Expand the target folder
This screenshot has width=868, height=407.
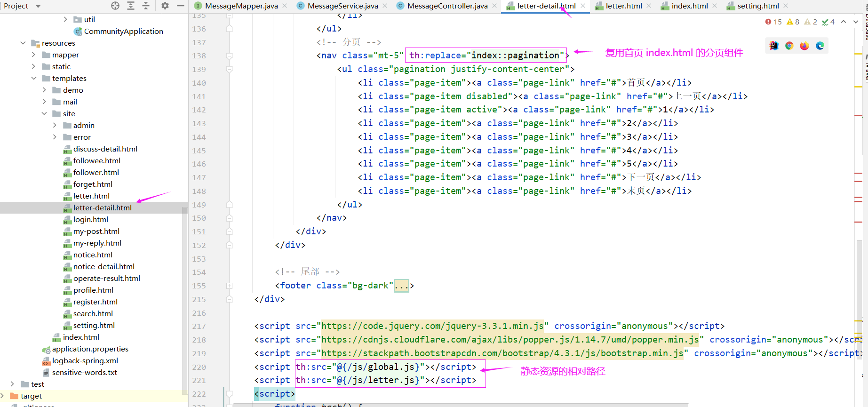click(2, 396)
